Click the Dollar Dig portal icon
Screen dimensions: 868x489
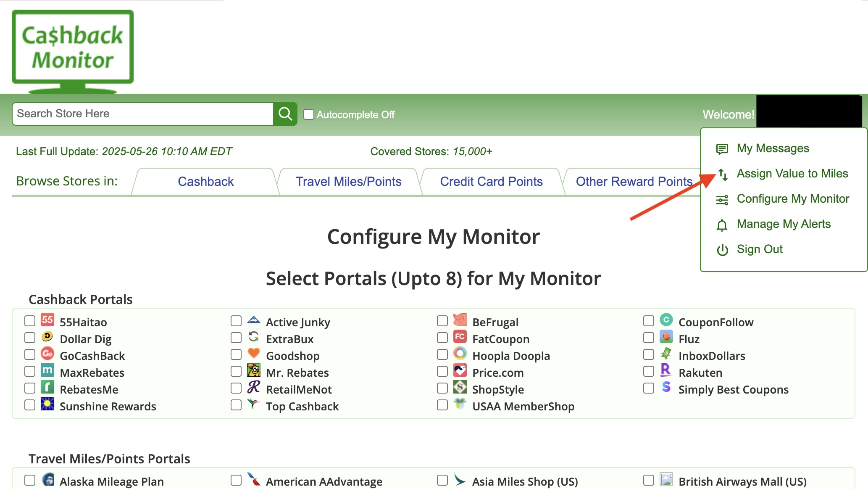(47, 336)
